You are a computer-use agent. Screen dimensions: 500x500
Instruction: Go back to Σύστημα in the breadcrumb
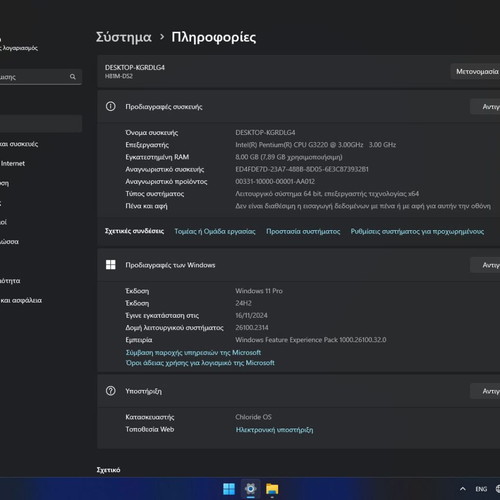tap(124, 37)
